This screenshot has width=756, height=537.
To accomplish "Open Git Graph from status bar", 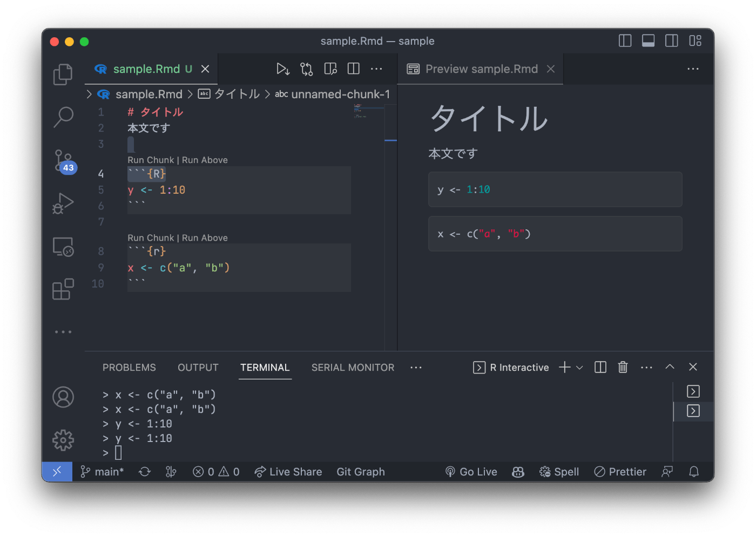I will click(361, 472).
